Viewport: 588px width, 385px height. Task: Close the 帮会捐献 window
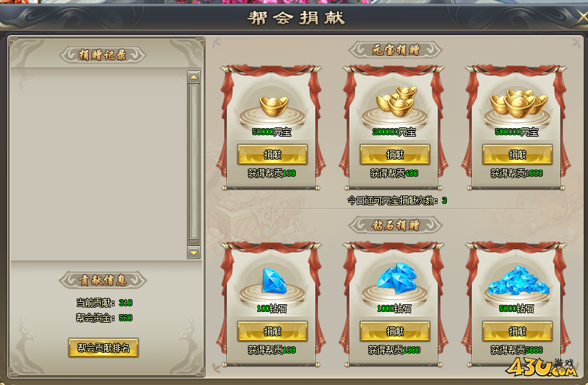[582, 17]
